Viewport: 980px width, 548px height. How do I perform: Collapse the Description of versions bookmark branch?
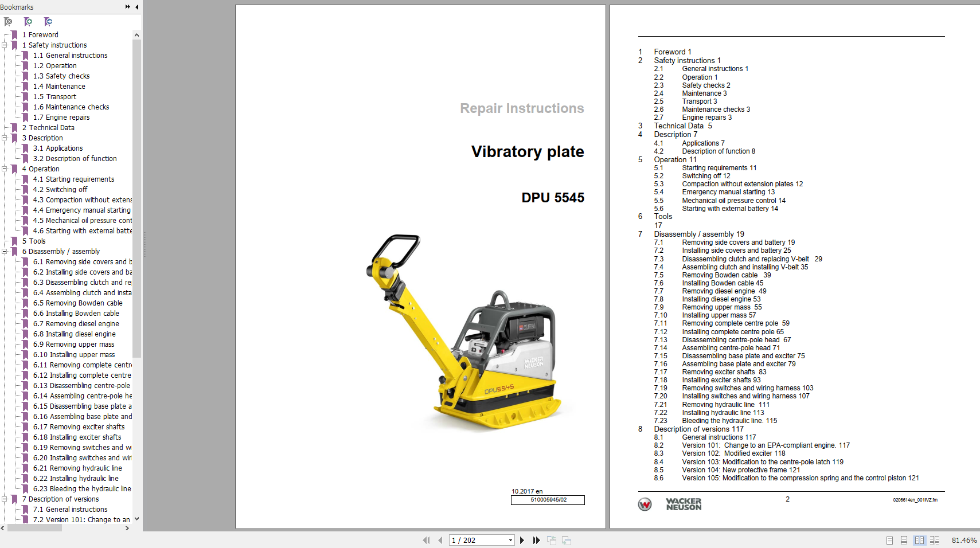[x=5, y=499]
